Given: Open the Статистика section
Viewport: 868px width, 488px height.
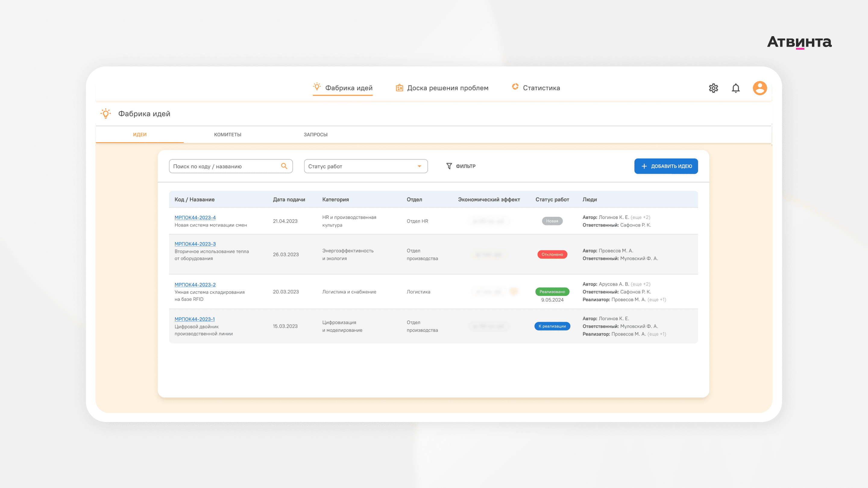Looking at the screenshot, I should point(536,88).
